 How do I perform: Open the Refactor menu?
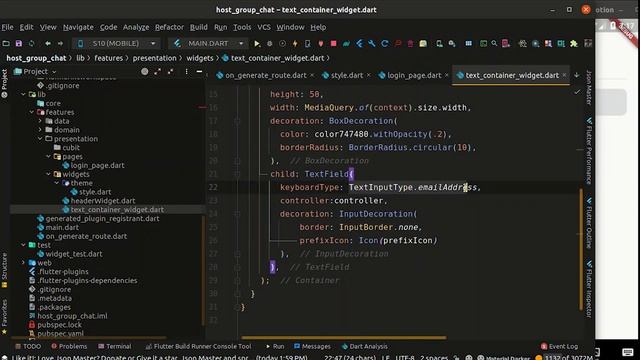click(x=169, y=27)
